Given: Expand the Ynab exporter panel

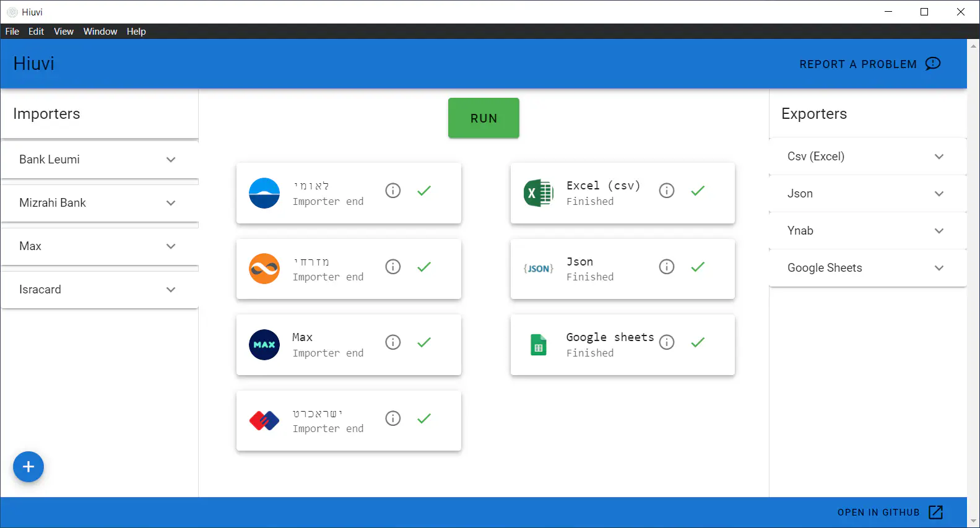Looking at the screenshot, I should pyautogui.click(x=867, y=231).
